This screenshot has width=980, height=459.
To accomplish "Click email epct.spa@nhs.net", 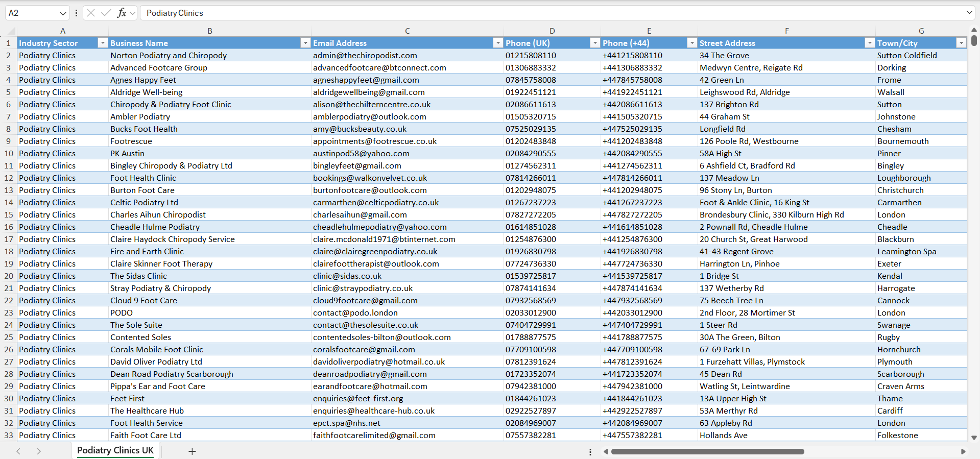I will click(x=408, y=423).
